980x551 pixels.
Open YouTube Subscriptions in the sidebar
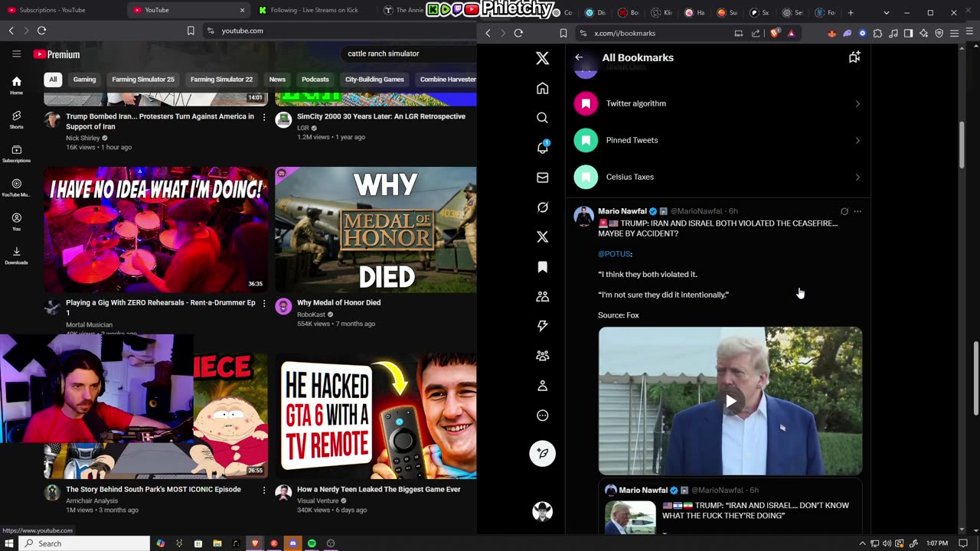(16, 153)
